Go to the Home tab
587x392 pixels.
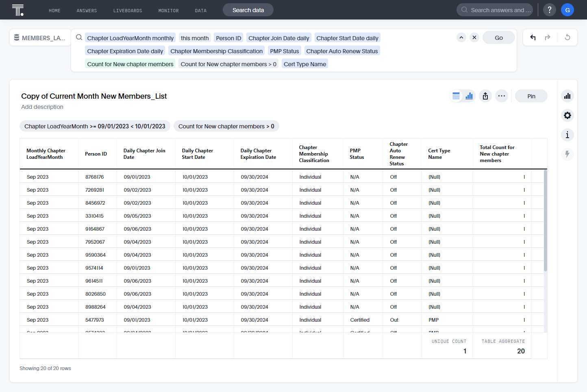54,11
